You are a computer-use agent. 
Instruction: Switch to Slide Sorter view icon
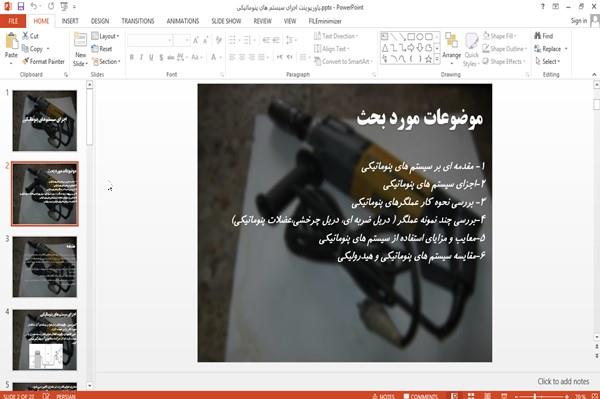tap(471, 396)
